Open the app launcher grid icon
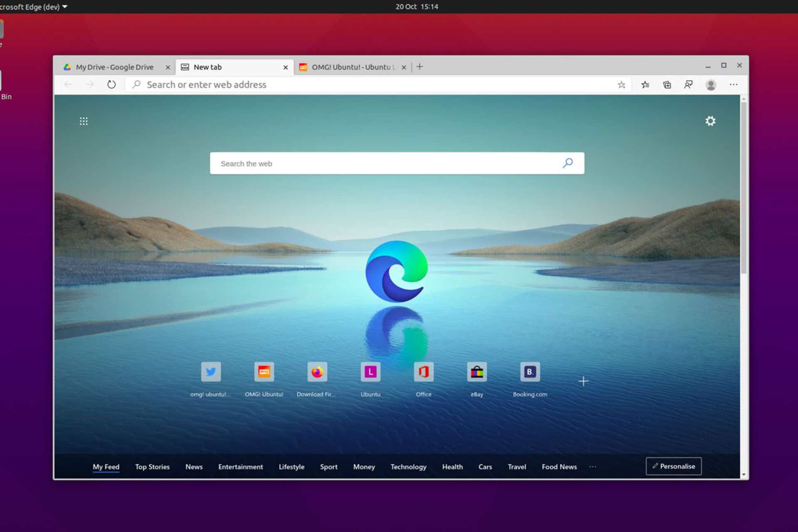This screenshot has height=532, width=798. 84,121
